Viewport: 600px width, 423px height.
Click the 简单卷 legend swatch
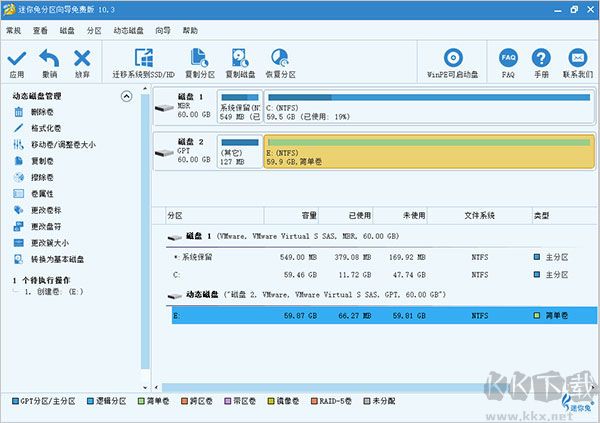(141, 401)
